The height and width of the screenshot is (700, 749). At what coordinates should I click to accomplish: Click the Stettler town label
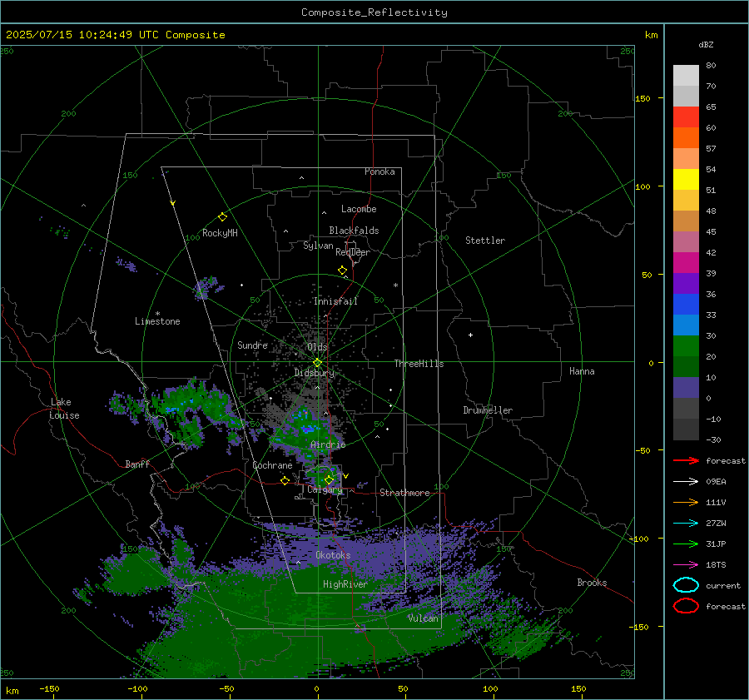[x=485, y=241]
